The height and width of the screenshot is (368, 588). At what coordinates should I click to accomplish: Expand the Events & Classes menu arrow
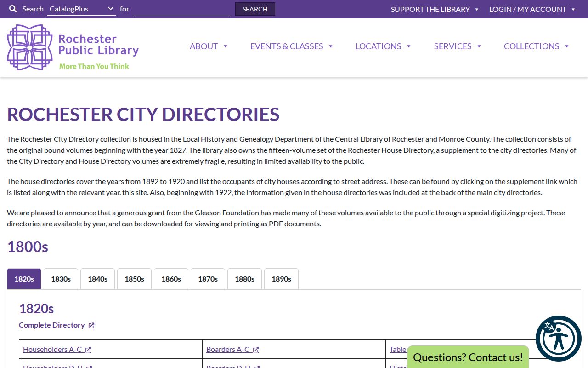click(331, 46)
